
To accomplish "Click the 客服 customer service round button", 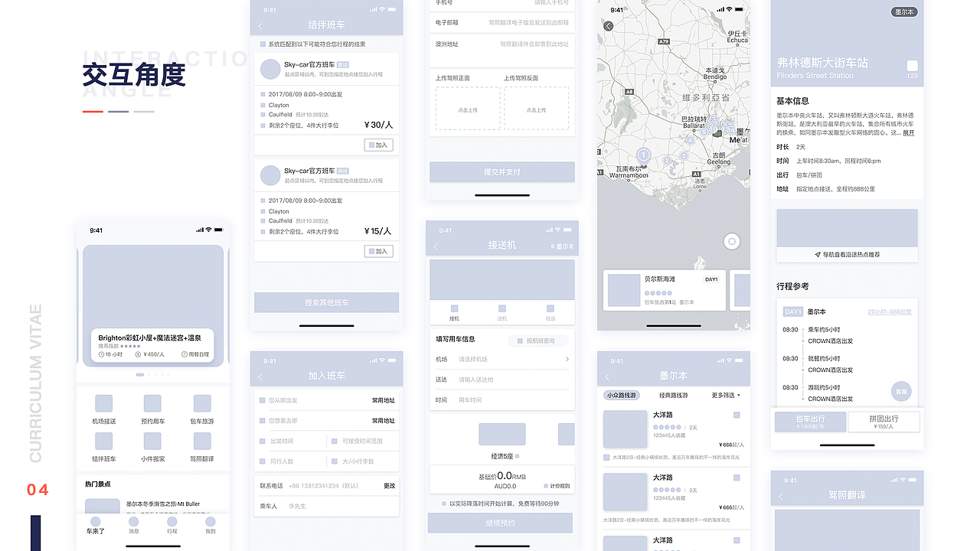I will 901,391.
